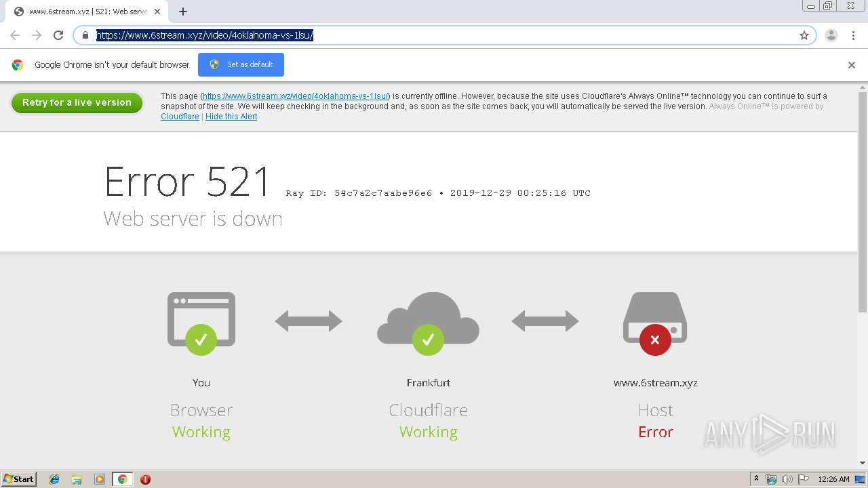The image size is (868, 488).
Task: Show hidden system tray icons
Action: 757,479
